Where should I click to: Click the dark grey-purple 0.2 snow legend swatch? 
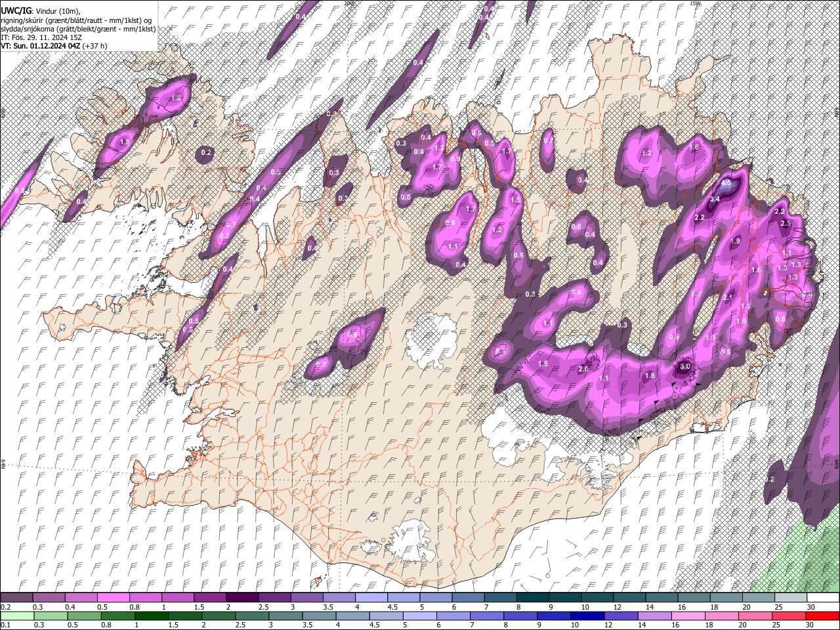pyautogui.click(x=16, y=597)
